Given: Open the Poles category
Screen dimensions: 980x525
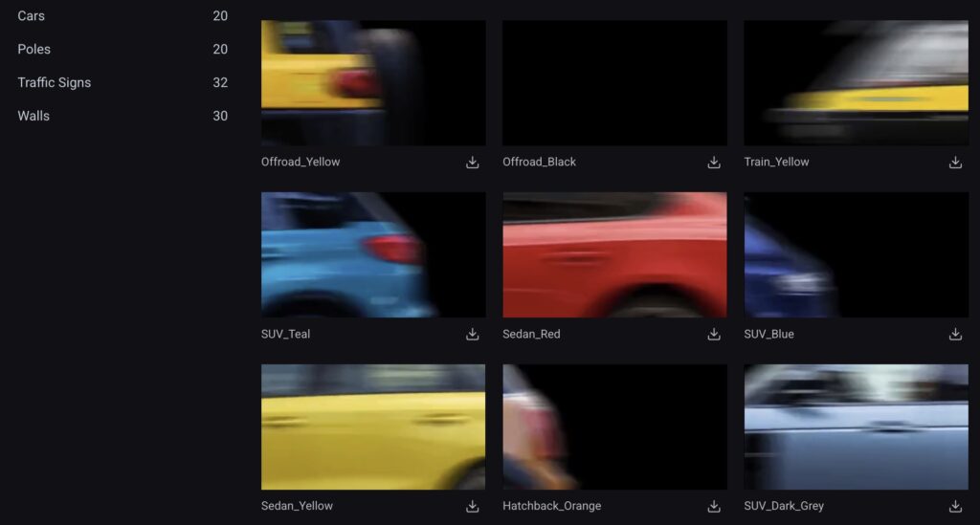Looking at the screenshot, I should (x=34, y=49).
